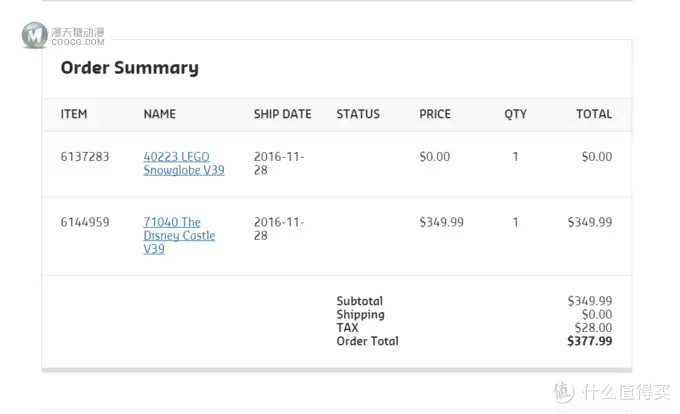This screenshot has width=680, height=414.
Task: Click the Order Summary heading
Action: (x=130, y=68)
